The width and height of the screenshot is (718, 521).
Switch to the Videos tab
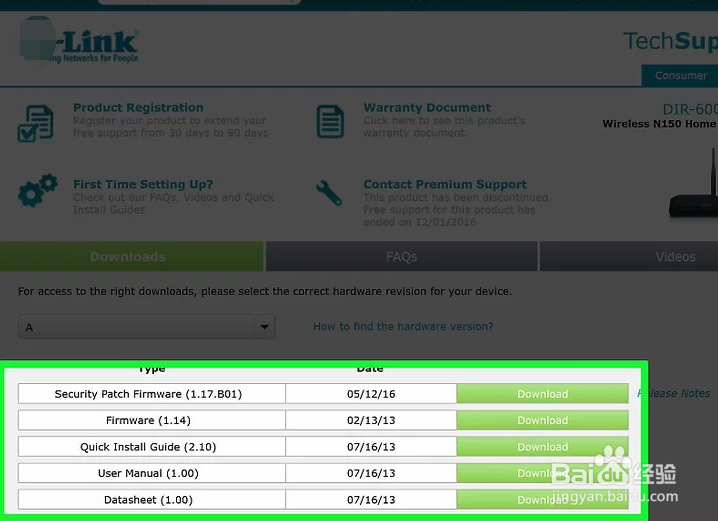tap(675, 256)
